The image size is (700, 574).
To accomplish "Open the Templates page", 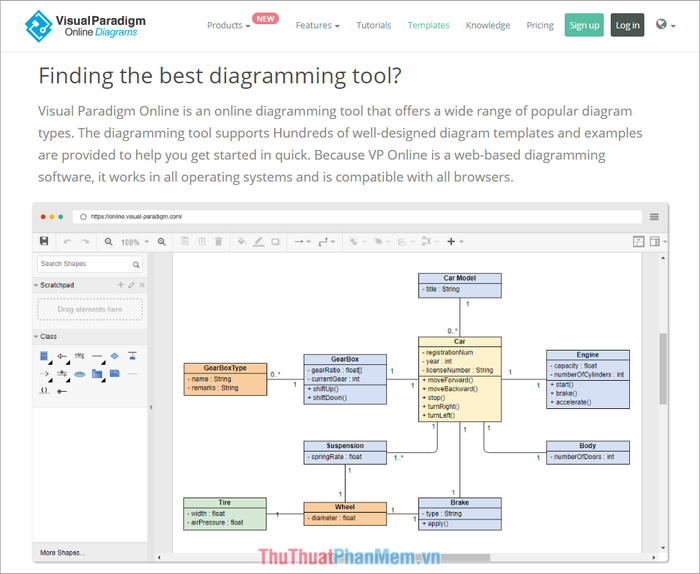I will pyautogui.click(x=429, y=25).
